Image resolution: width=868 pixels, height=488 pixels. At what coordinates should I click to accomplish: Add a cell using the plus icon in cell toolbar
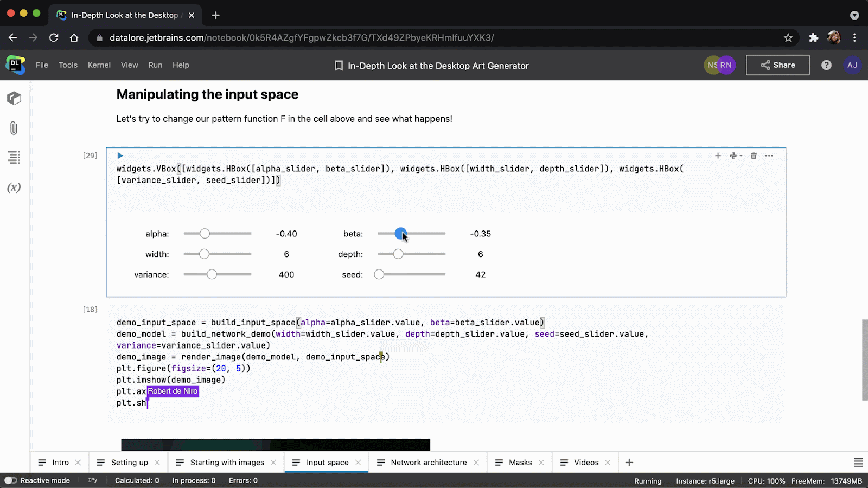tap(718, 156)
